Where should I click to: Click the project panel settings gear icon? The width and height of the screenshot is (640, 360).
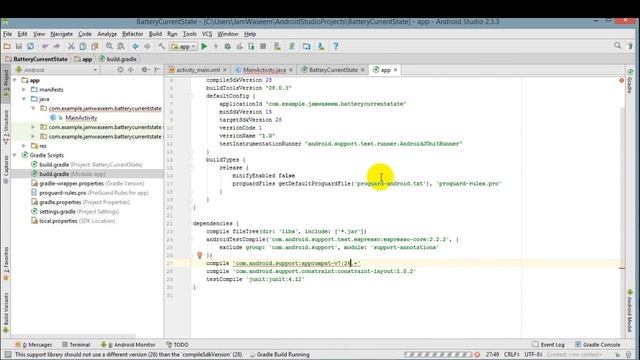click(x=144, y=70)
